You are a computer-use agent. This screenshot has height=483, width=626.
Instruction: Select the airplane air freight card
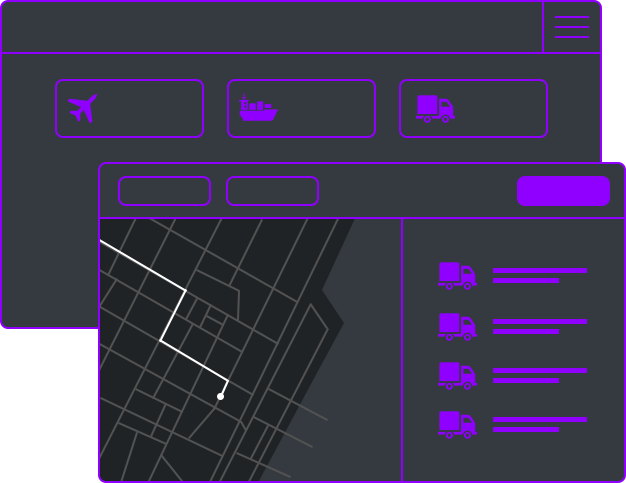(129, 109)
